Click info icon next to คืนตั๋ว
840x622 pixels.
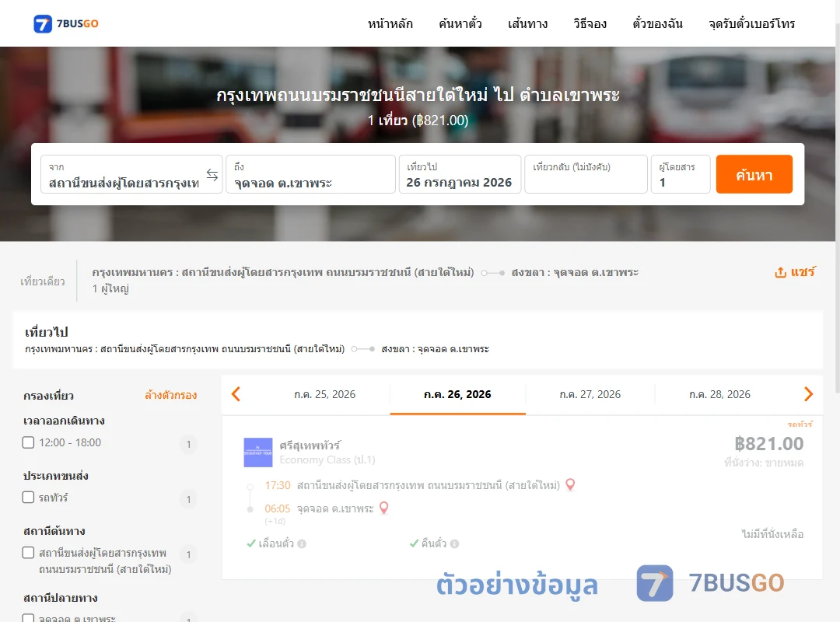coord(454,543)
